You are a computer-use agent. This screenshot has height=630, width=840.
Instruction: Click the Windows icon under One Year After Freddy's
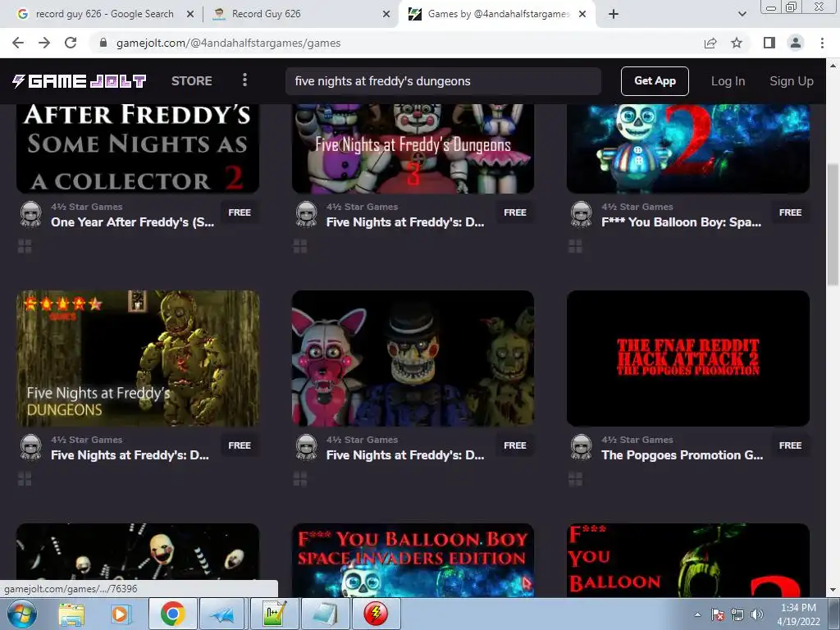[25, 246]
